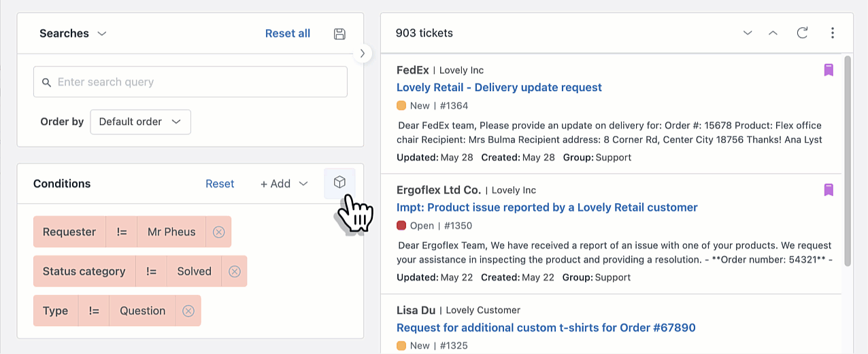Refresh the tickets list

click(x=802, y=33)
